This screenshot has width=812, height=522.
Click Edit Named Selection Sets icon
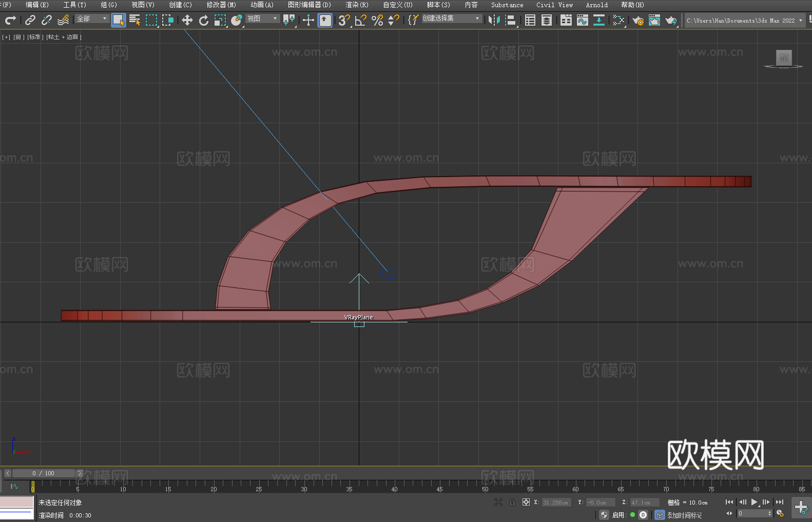pyautogui.click(x=413, y=20)
